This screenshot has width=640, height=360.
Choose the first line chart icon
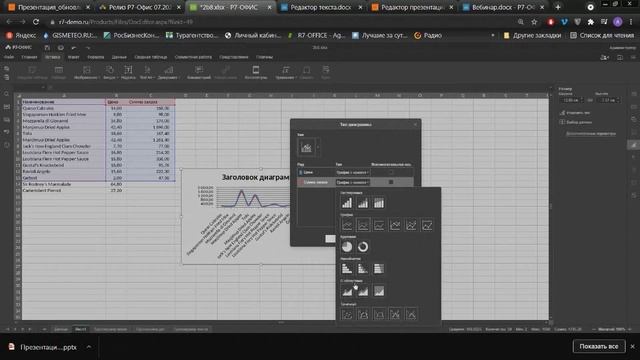[x=347, y=225]
